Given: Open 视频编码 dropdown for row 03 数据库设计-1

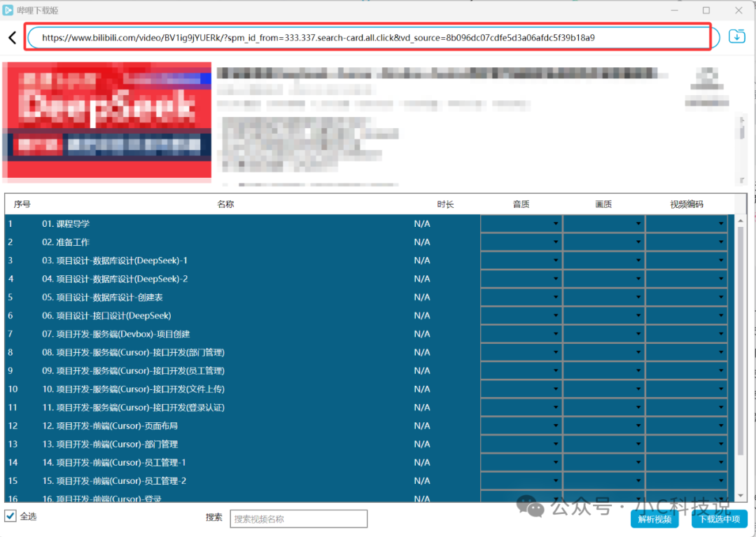Looking at the screenshot, I should (x=687, y=260).
